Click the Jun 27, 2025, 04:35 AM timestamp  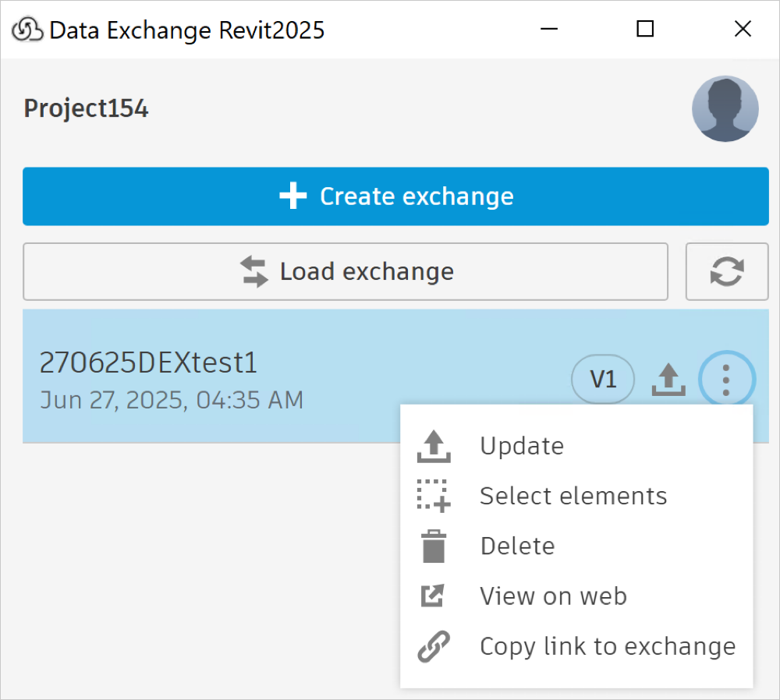point(172,400)
